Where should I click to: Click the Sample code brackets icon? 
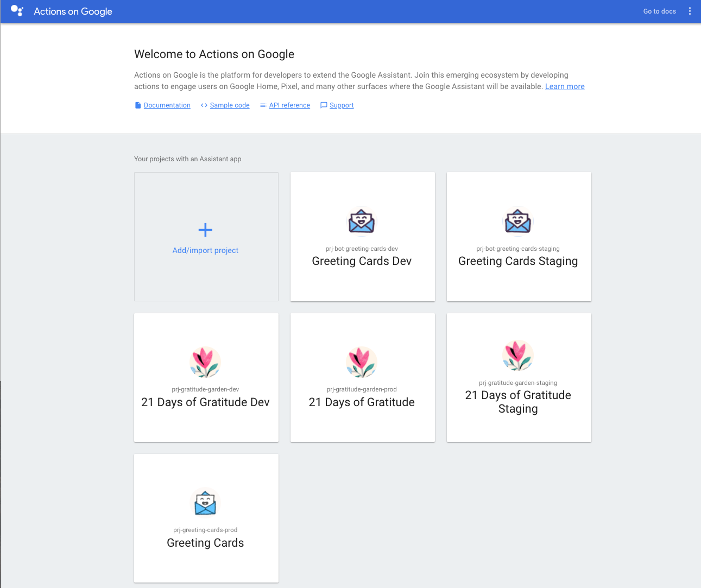coord(204,105)
